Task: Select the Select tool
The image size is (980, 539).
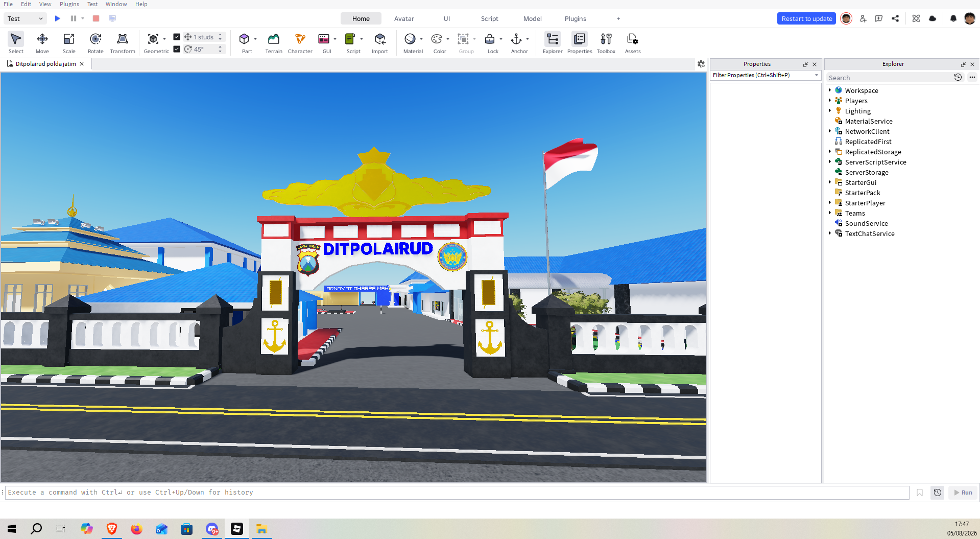Action: point(16,43)
